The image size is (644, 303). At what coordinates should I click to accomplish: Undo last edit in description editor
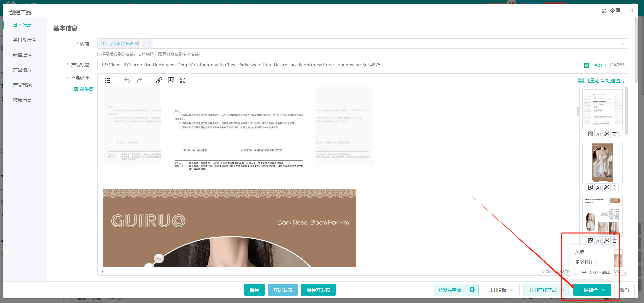click(x=127, y=80)
